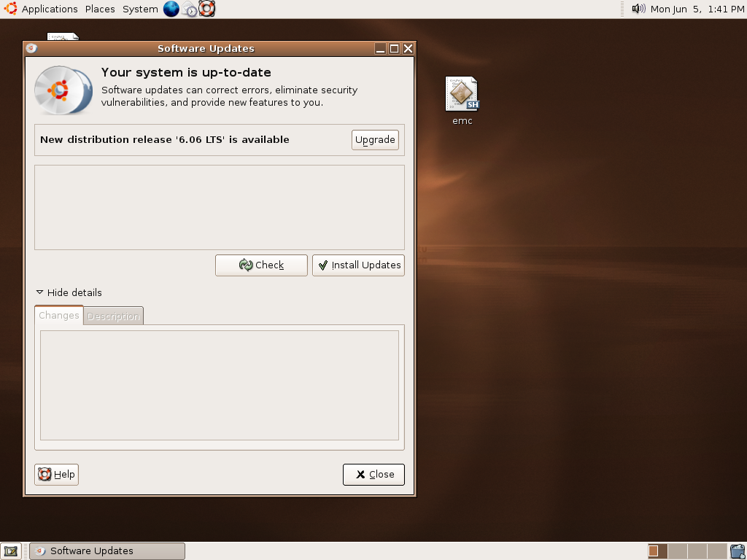
Task: Click the Software Updates window menu icon
Action: pyautogui.click(x=31, y=49)
